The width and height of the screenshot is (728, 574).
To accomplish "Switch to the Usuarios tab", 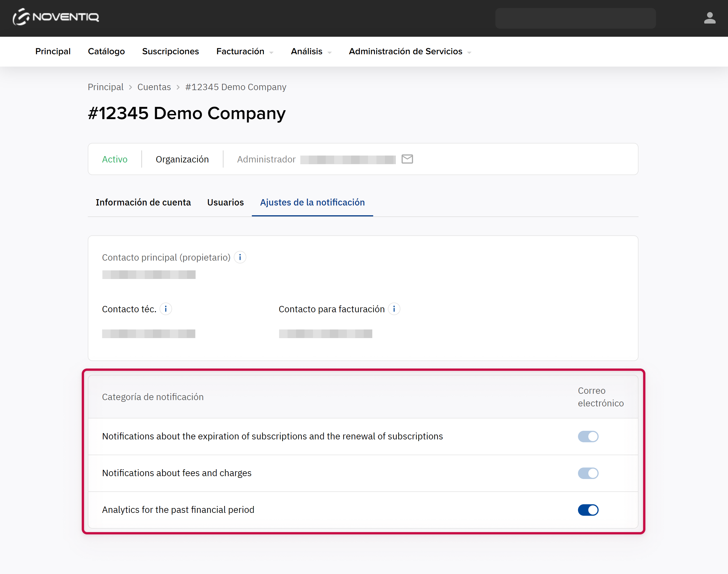I will click(x=225, y=202).
